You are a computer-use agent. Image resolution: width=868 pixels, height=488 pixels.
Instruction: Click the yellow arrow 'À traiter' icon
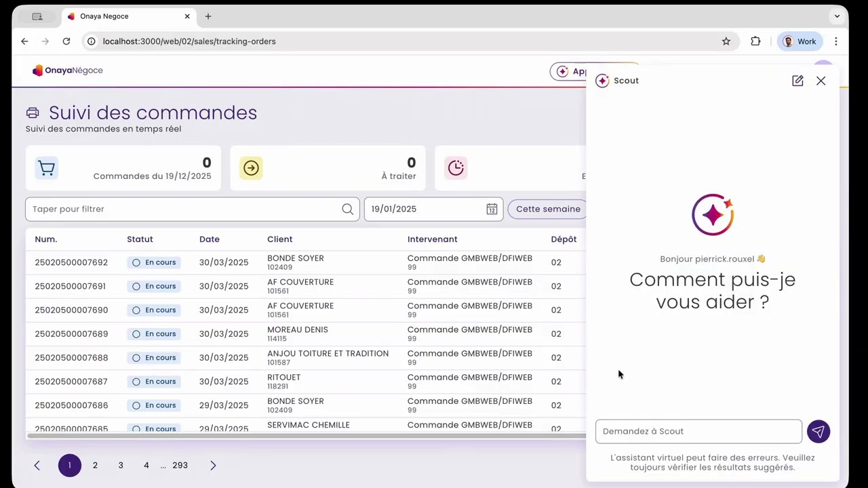click(251, 168)
